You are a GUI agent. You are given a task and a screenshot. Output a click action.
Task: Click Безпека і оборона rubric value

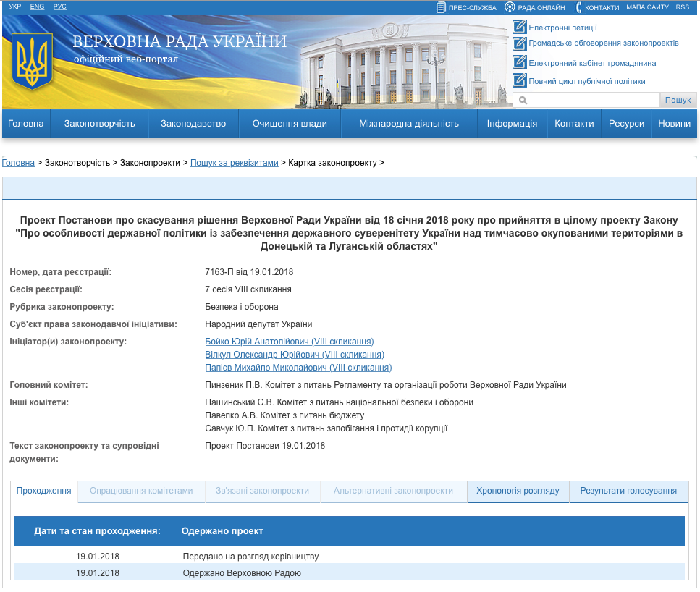(242, 307)
